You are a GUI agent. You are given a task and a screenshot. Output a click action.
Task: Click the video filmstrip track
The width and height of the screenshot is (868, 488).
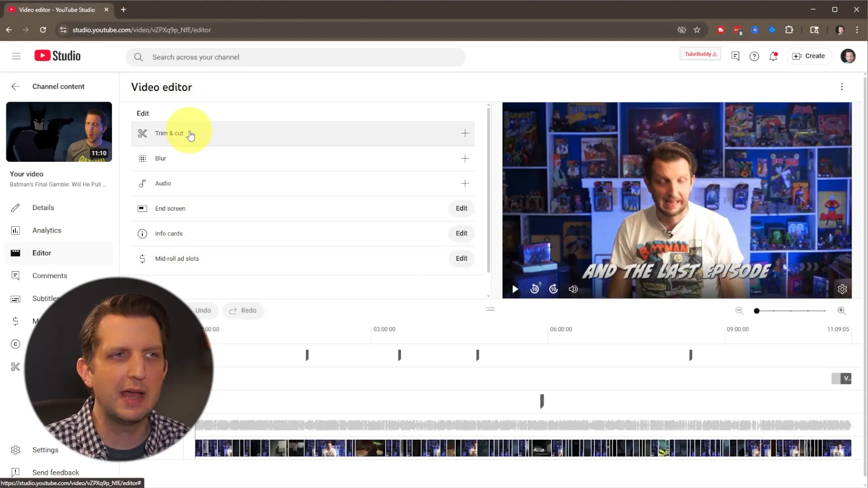pyautogui.click(x=523, y=448)
